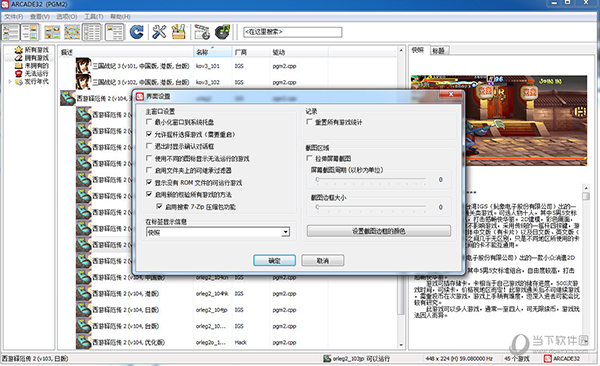Open the 工具(T) menu

click(x=93, y=16)
